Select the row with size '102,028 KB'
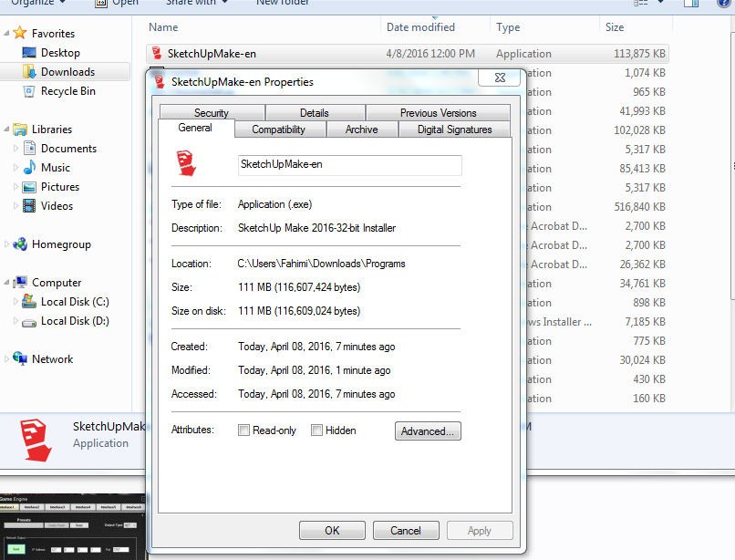The height and width of the screenshot is (560, 735). click(x=595, y=130)
